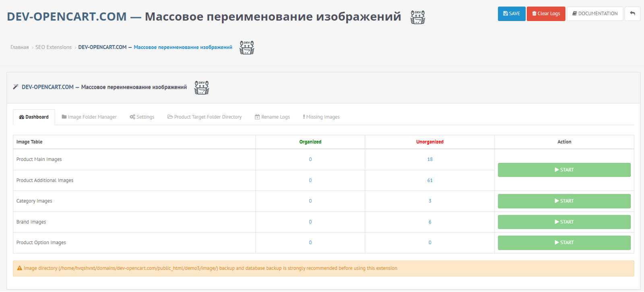Click the crab logo in the breadcrumb

[x=247, y=47]
